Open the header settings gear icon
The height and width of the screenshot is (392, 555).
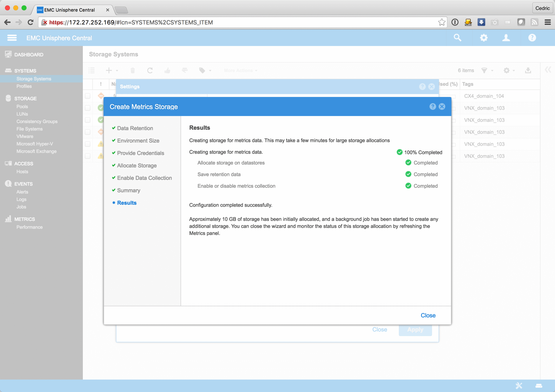484,38
